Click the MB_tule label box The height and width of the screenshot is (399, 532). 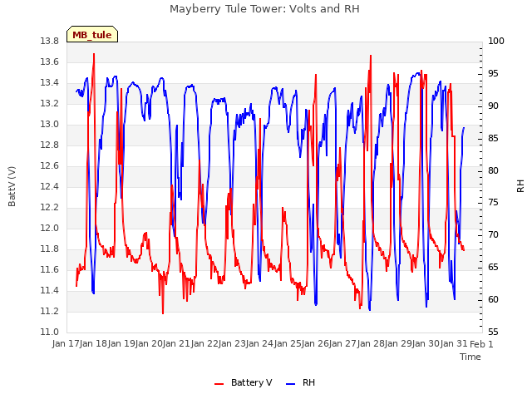coord(92,34)
